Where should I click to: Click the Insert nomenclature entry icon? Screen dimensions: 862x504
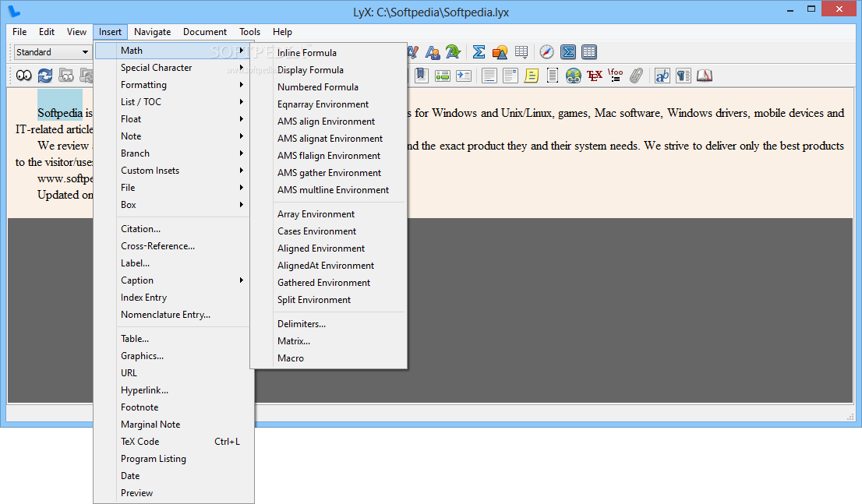coord(464,76)
